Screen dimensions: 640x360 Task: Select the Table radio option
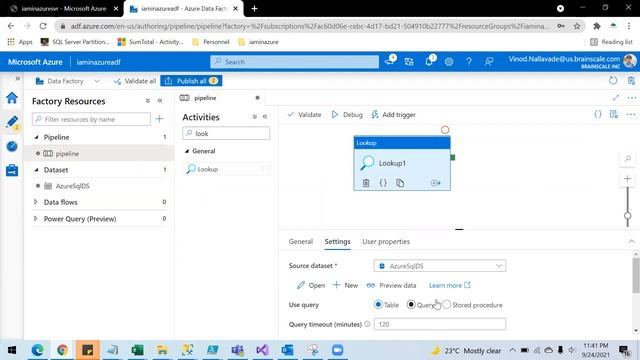tap(378, 304)
